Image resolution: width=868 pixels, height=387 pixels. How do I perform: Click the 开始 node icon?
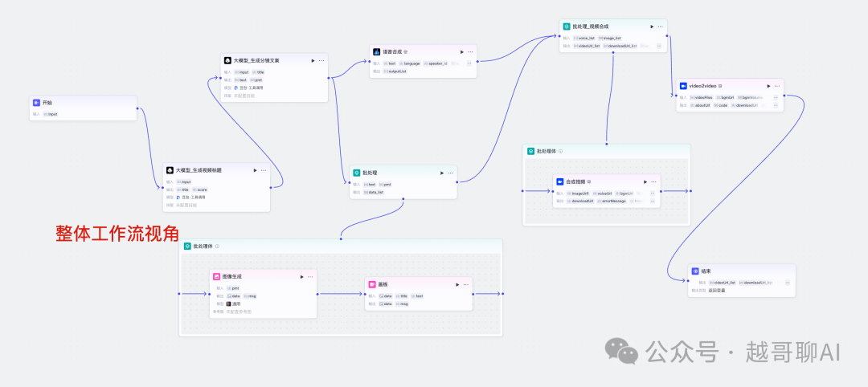click(36, 103)
